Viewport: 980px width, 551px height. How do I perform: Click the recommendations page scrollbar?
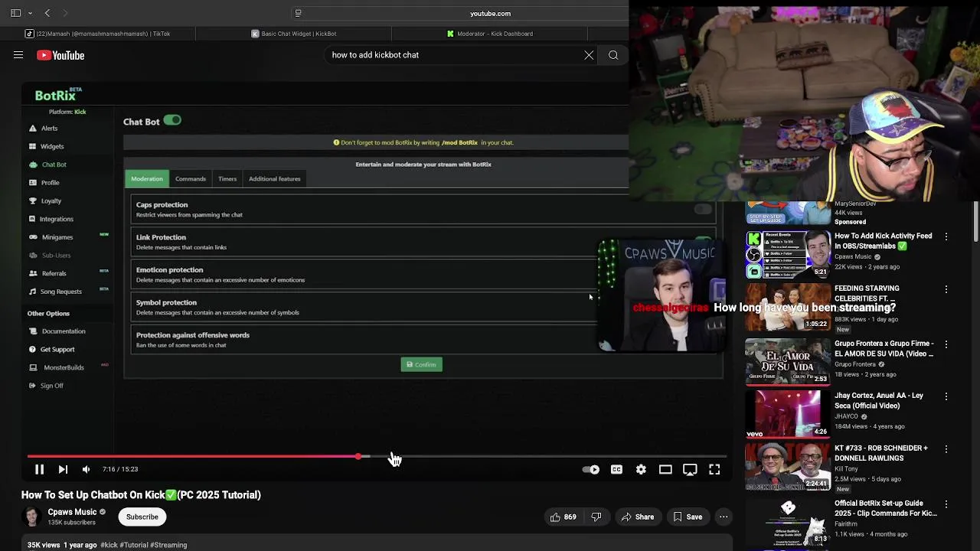coord(976,222)
